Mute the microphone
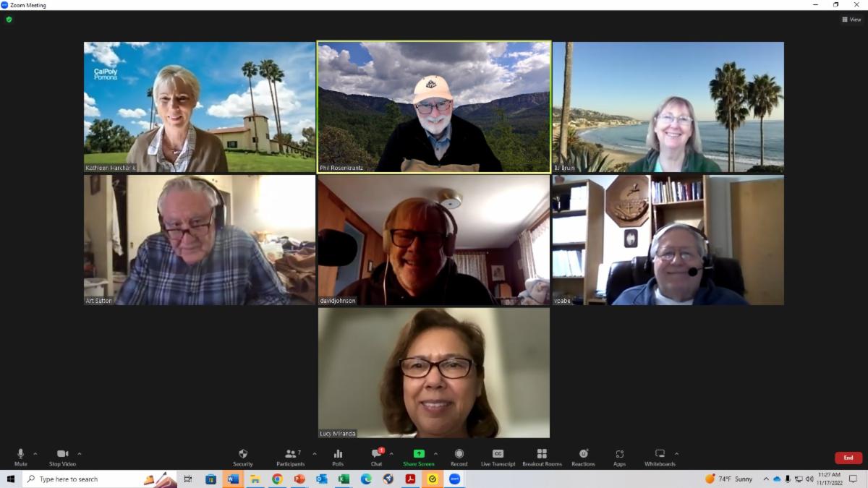Image resolution: width=868 pixels, height=488 pixels. click(20, 455)
